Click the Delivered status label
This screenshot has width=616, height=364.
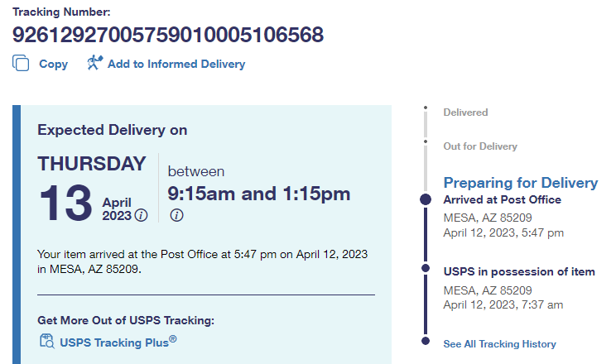click(x=465, y=112)
